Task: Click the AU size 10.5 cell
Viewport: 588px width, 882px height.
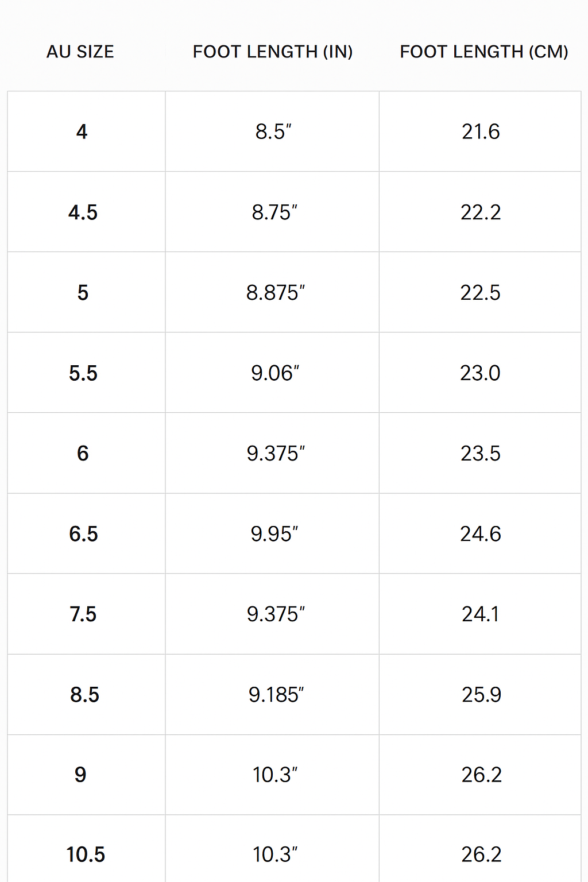Action: point(86,854)
